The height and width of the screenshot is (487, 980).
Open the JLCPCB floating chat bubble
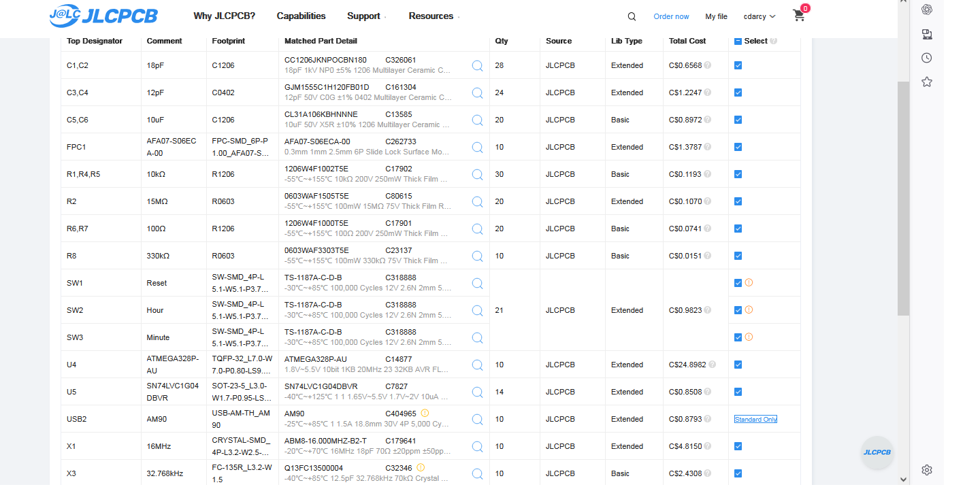[877, 452]
